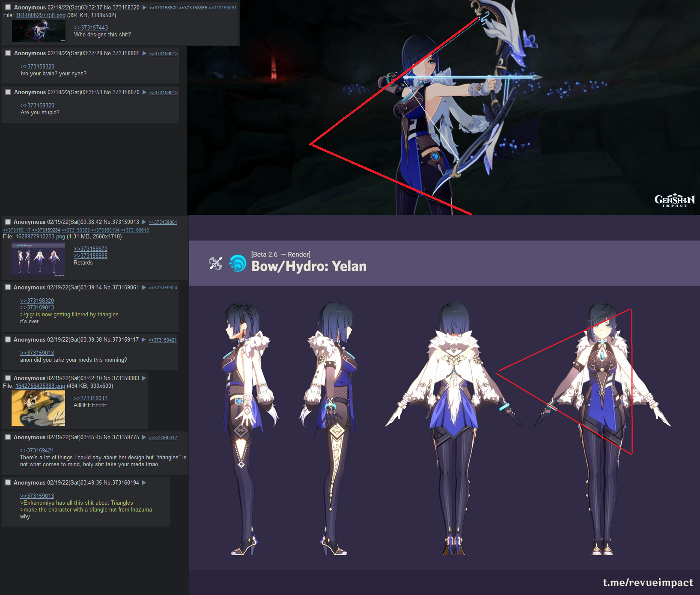The width and height of the screenshot is (700, 595).
Task: Follow the >>373158320 quote above 'Are you stupid?'
Action: pyautogui.click(x=37, y=106)
